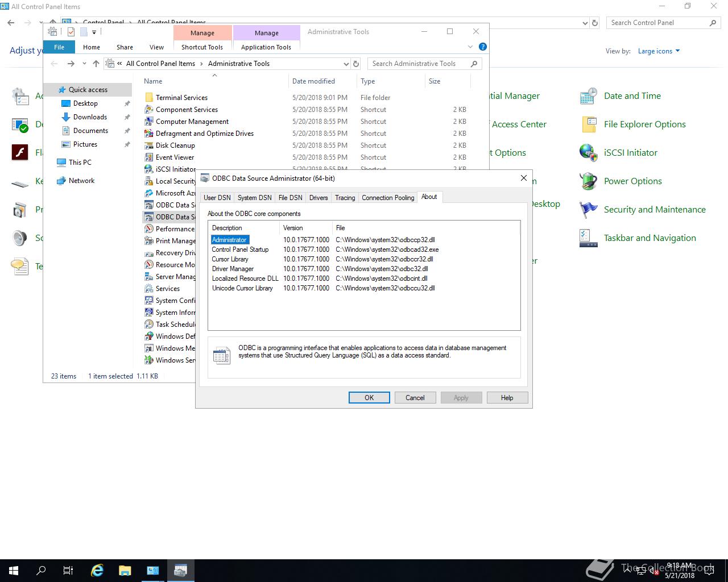
Task: Switch to the System DSN tab
Action: 254,197
